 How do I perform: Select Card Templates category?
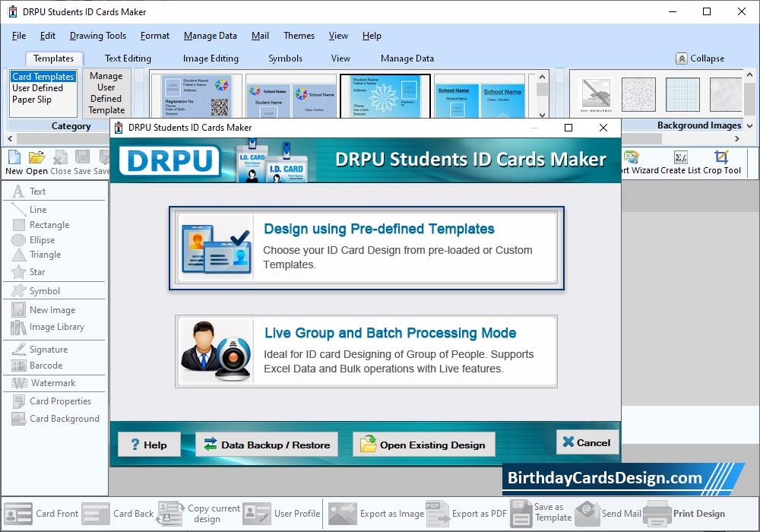coord(43,77)
